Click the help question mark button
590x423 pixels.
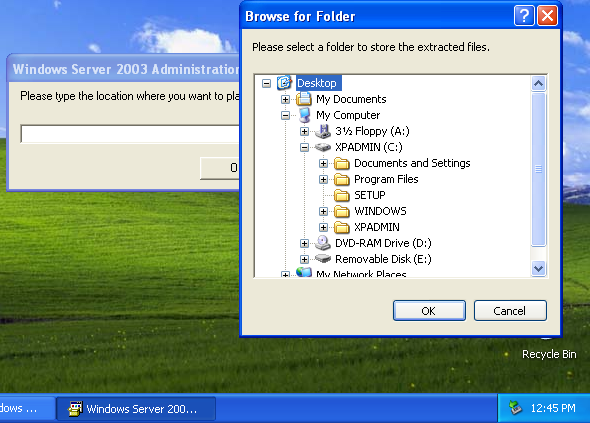click(524, 16)
